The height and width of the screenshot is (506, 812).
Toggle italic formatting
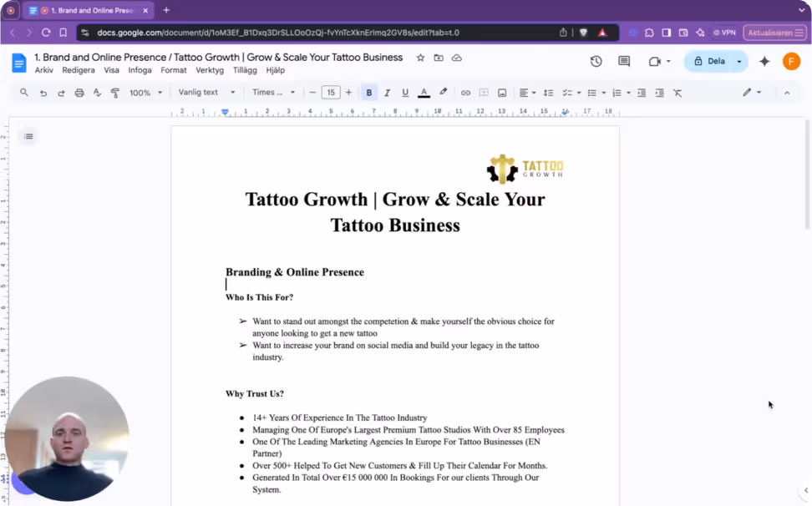click(387, 94)
